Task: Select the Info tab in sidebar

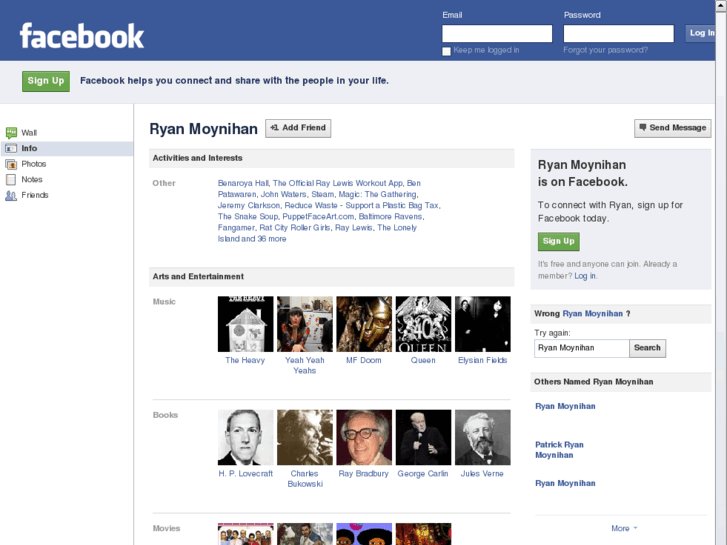Action: tap(67, 148)
